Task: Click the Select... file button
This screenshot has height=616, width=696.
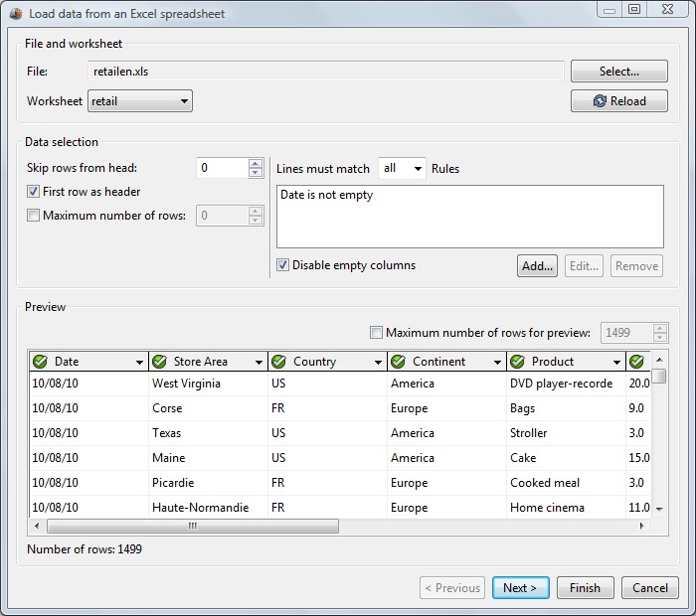Action: click(x=619, y=72)
